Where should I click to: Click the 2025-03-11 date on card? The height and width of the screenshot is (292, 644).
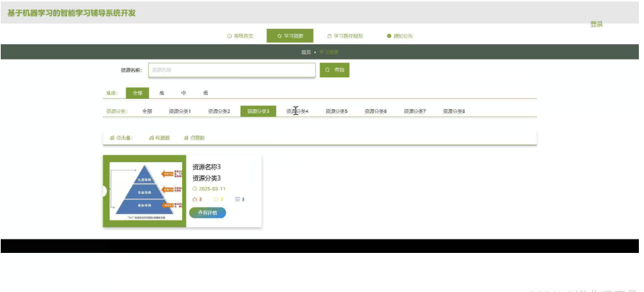click(212, 189)
